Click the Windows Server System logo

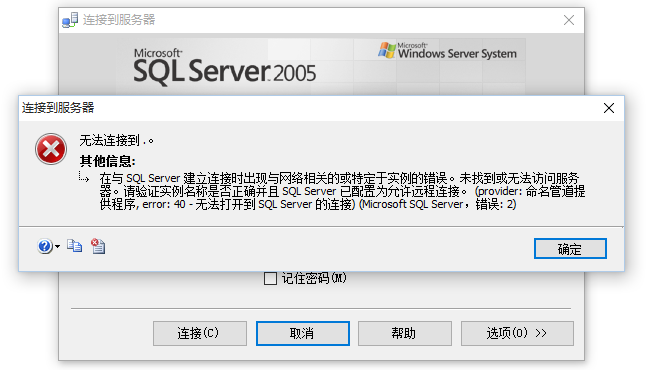[447, 50]
